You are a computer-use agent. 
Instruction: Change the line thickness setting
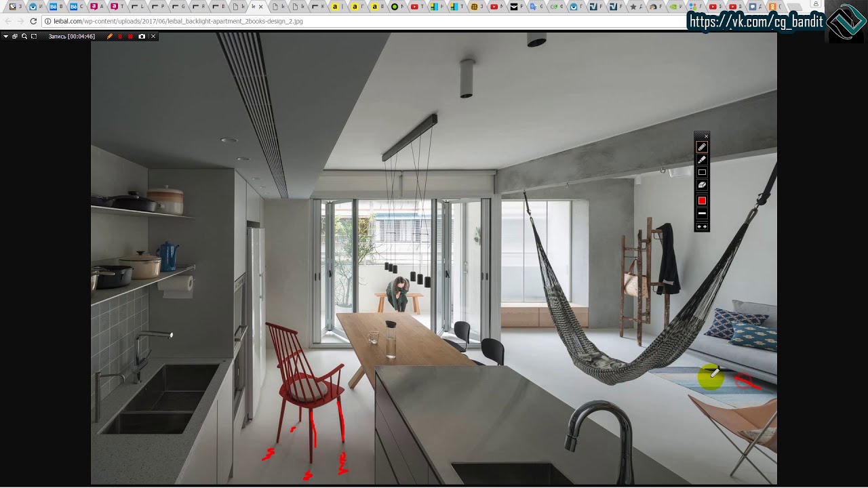coord(702,213)
